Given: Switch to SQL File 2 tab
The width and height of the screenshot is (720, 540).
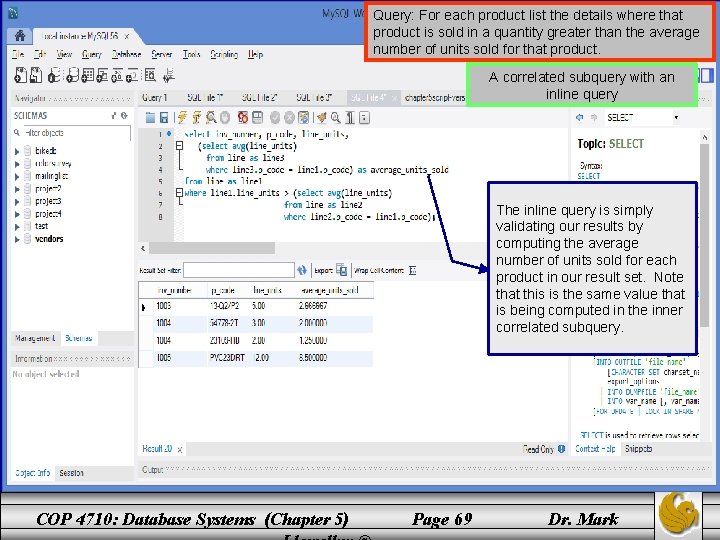Looking at the screenshot, I should (x=259, y=97).
